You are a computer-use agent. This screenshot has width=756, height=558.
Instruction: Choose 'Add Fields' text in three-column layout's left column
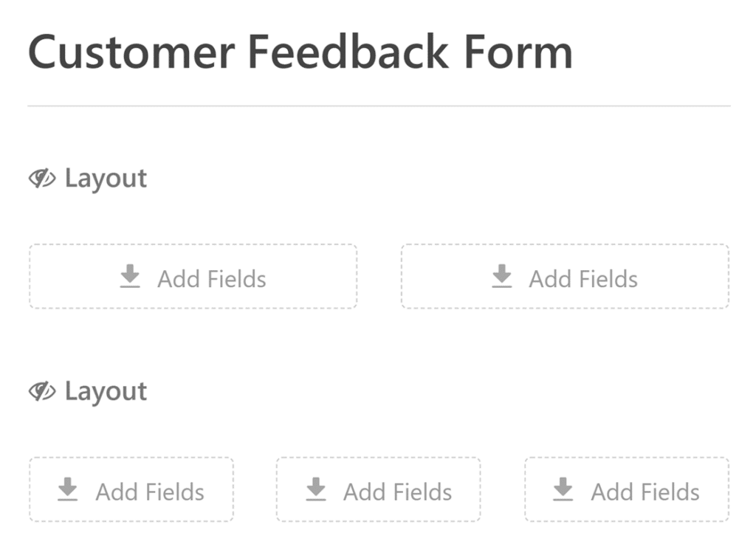tap(150, 492)
